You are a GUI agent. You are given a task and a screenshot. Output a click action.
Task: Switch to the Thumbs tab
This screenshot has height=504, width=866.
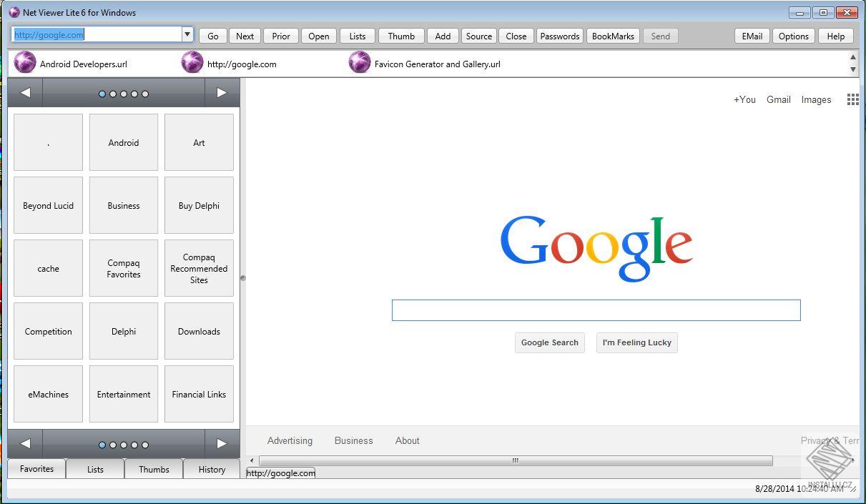154,469
